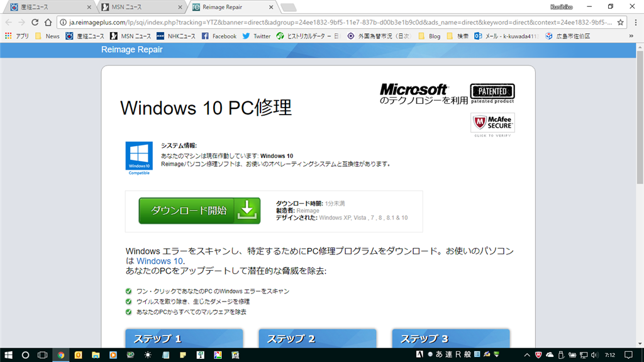This screenshot has height=362, width=644.
Task: Open a new tab button
Action: pos(288,7)
